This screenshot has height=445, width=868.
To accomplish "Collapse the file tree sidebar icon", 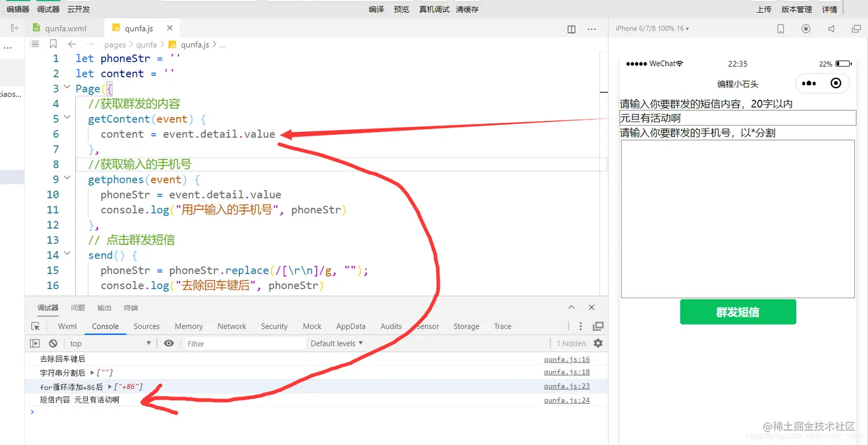I will [x=15, y=28].
